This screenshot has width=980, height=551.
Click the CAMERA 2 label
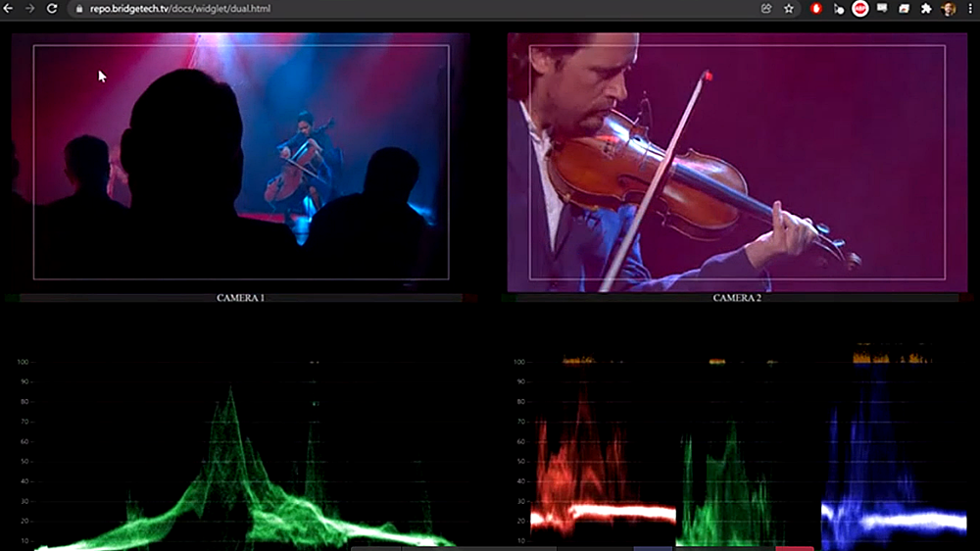[x=737, y=298]
